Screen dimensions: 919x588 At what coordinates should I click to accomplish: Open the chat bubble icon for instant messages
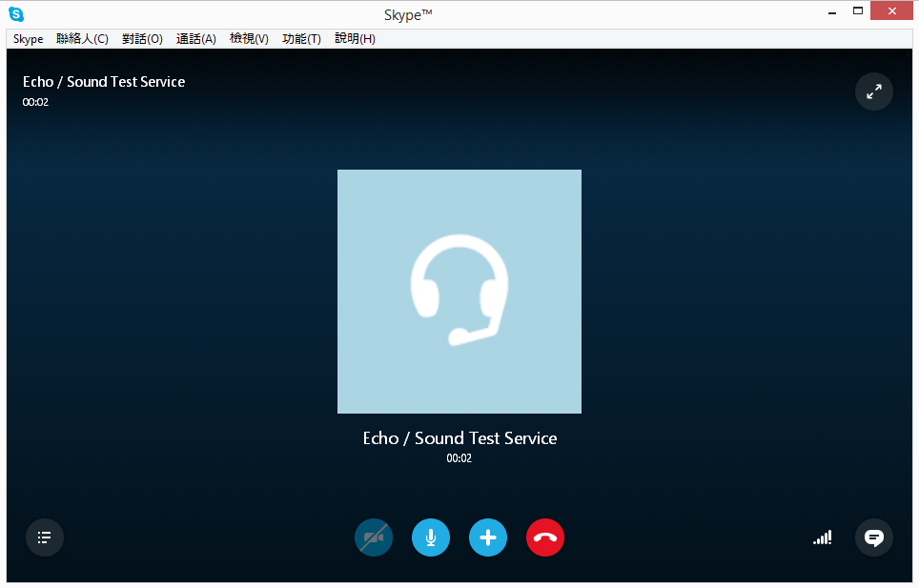pyautogui.click(x=873, y=537)
